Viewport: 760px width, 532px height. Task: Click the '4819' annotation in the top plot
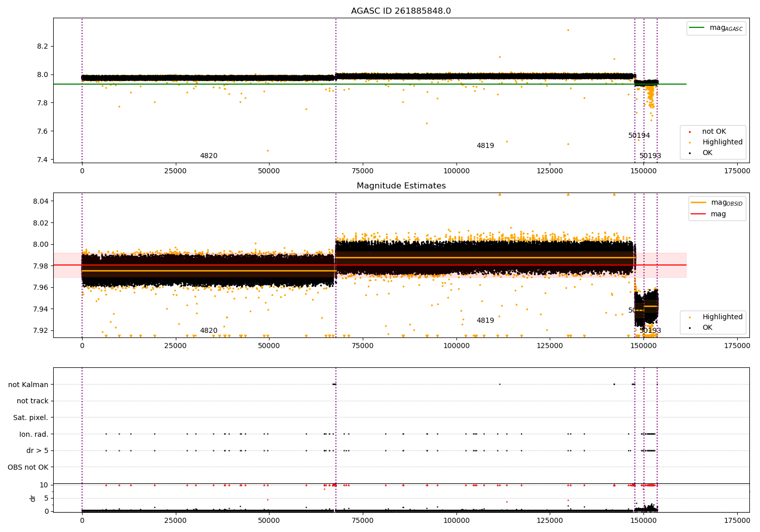pos(485,146)
